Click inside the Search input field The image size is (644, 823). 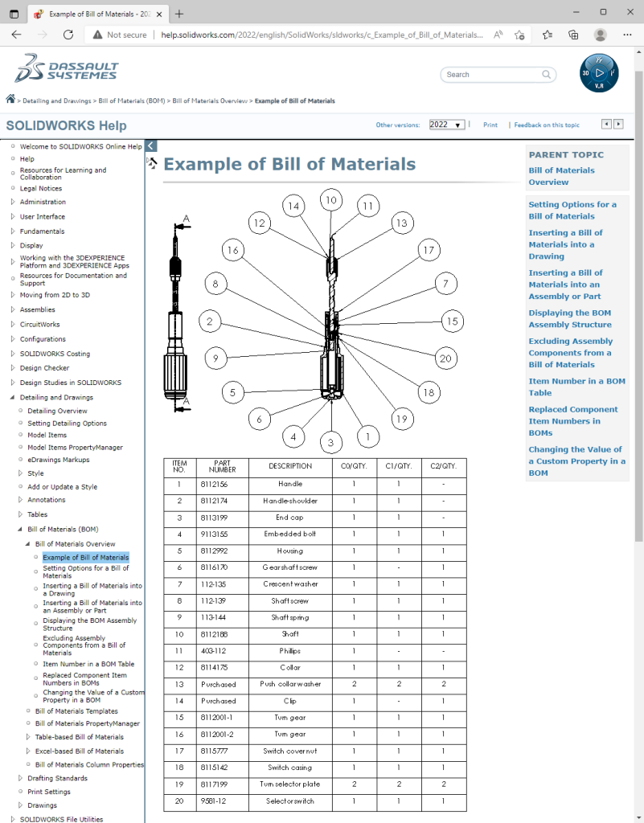pos(490,75)
